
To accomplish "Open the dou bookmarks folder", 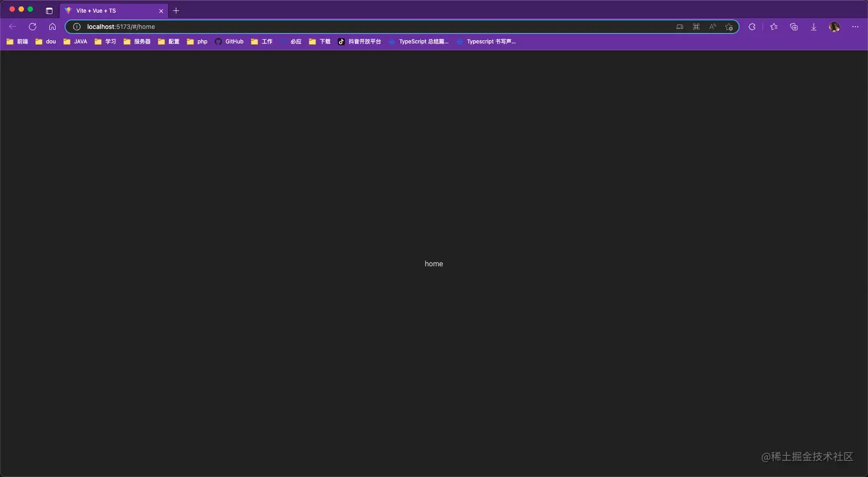I will pos(45,41).
